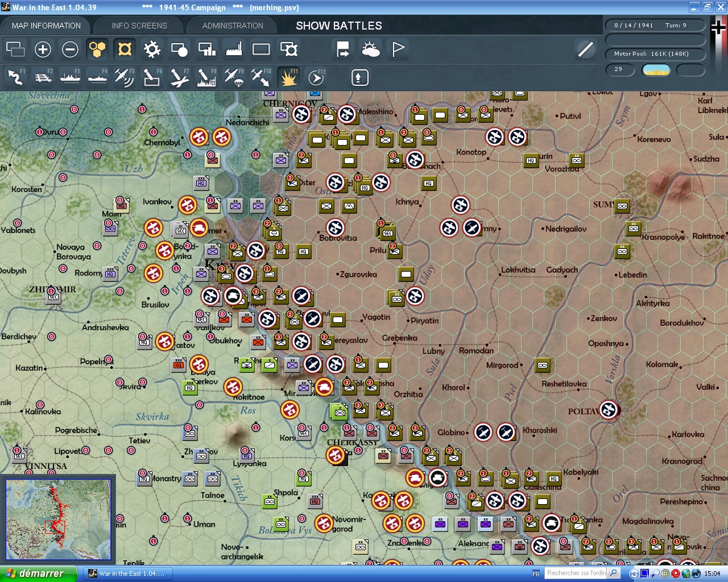Click the Zenkov town label

604,318
